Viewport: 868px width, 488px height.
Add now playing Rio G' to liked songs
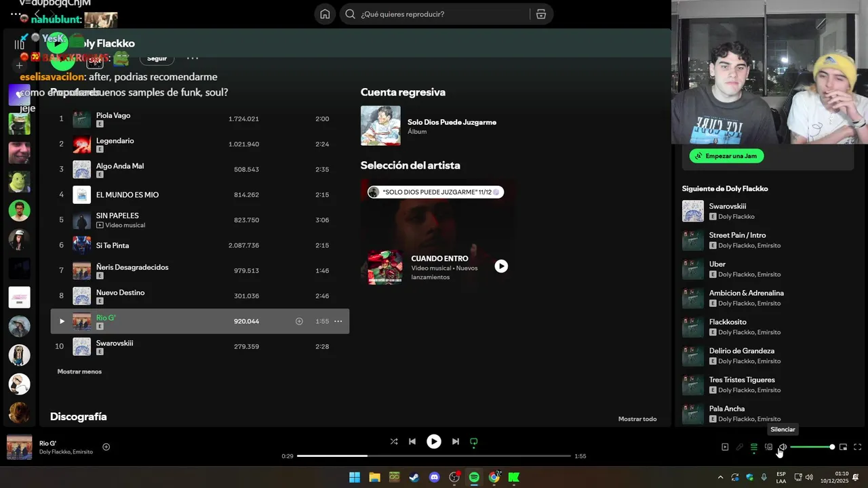coord(106,447)
